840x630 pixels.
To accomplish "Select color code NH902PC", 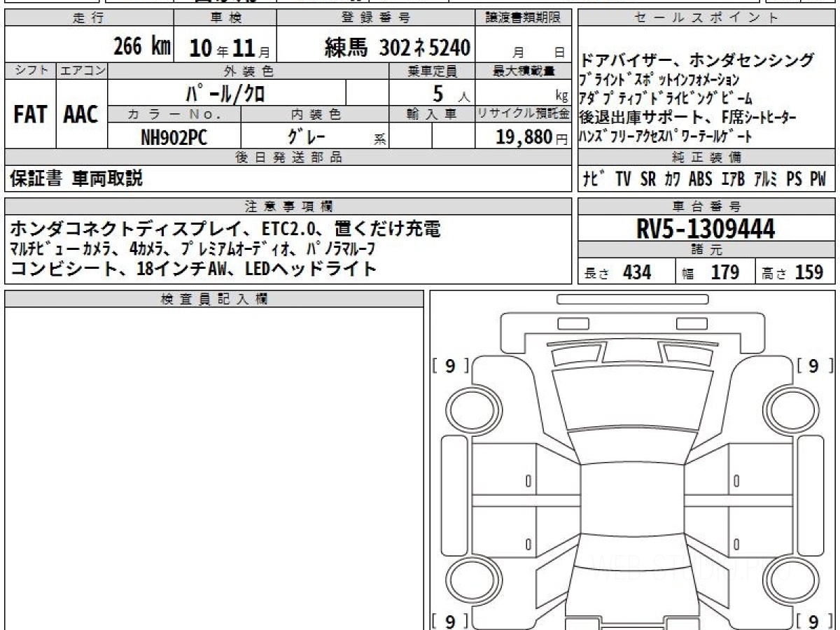I will tap(175, 136).
